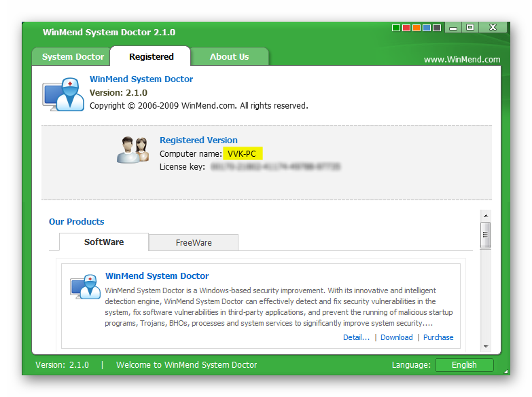532x397 pixels.
Task: Click the copyright 2006-2009 line
Action: pos(199,105)
